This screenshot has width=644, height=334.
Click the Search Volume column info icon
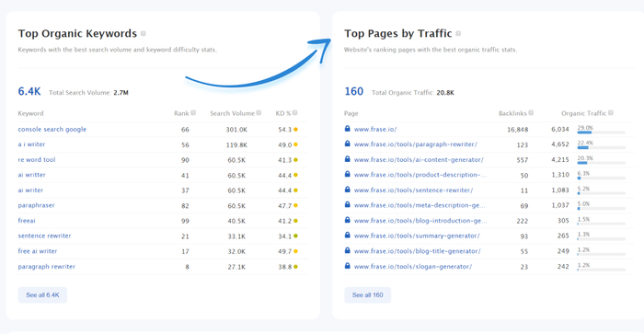(259, 113)
